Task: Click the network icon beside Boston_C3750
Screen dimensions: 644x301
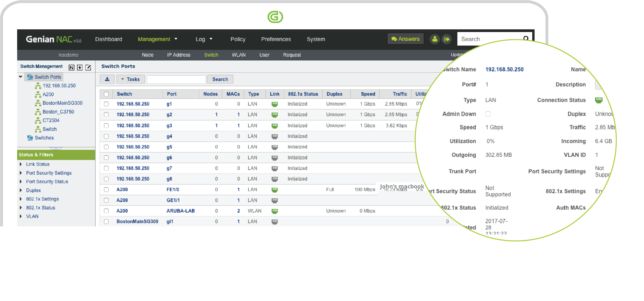Action: (x=38, y=112)
